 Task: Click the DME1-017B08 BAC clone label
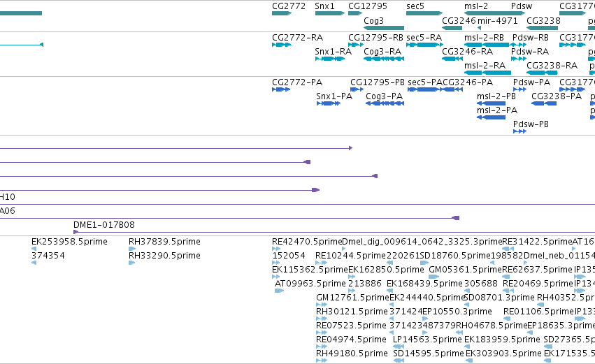click(104, 225)
